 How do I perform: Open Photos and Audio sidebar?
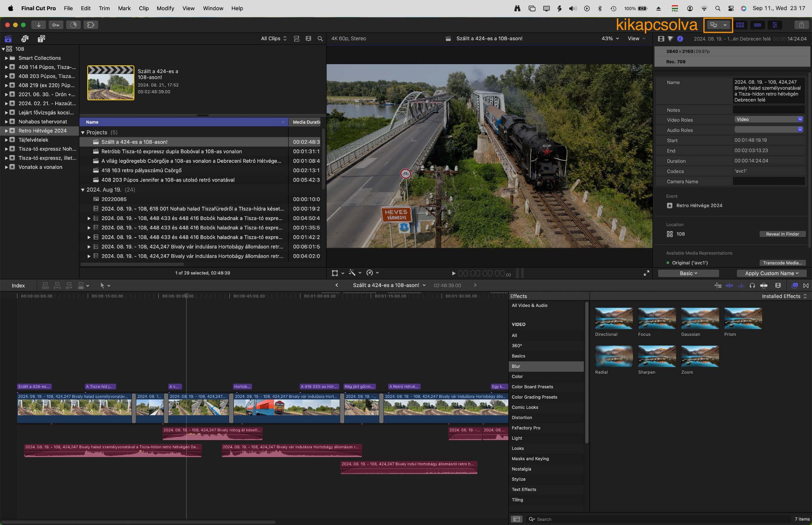click(25, 39)
